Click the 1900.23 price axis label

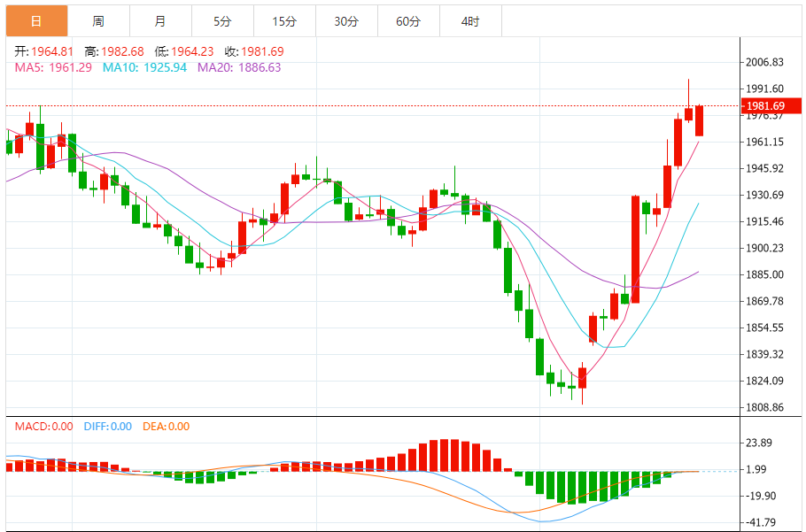coord(765,248)
